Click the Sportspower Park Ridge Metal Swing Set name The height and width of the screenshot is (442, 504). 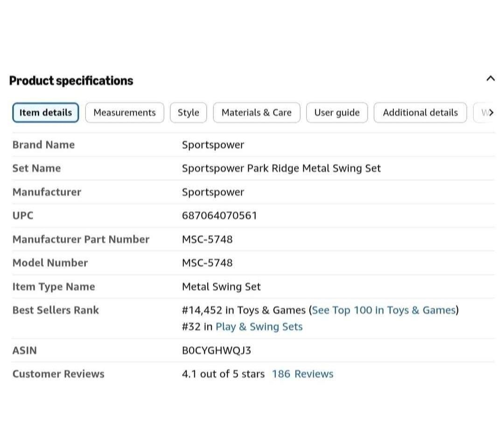[x=281, y=168]
